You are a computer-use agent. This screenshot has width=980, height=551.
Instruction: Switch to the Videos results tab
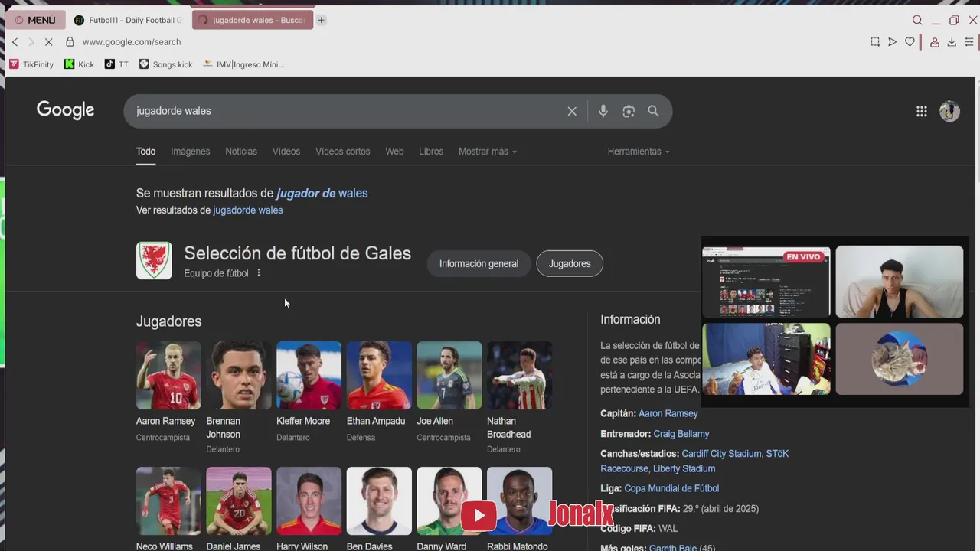coord(286,152)
